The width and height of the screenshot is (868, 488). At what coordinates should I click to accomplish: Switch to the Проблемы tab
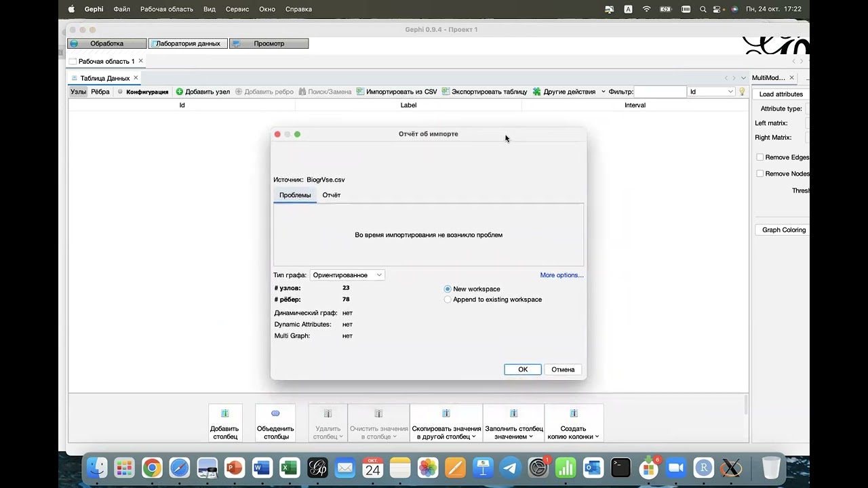pos(295,195)
